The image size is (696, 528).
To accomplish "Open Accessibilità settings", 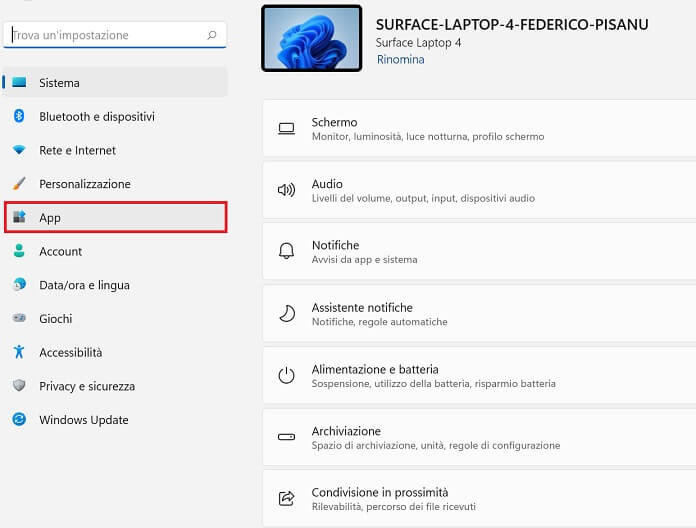I will (x=115, y=352).
